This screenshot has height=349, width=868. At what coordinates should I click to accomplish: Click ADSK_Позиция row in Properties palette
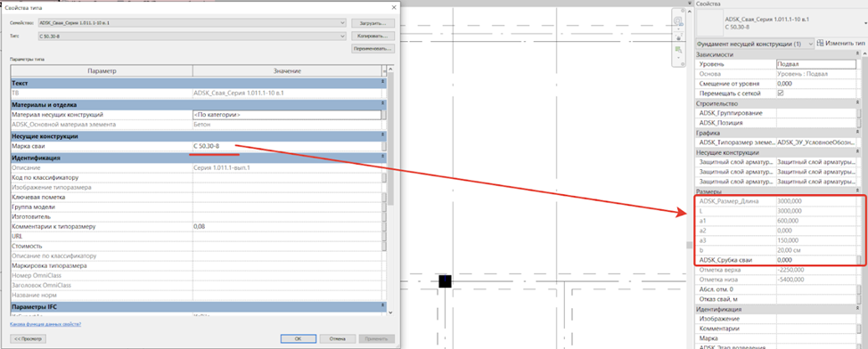coord(778,123)
